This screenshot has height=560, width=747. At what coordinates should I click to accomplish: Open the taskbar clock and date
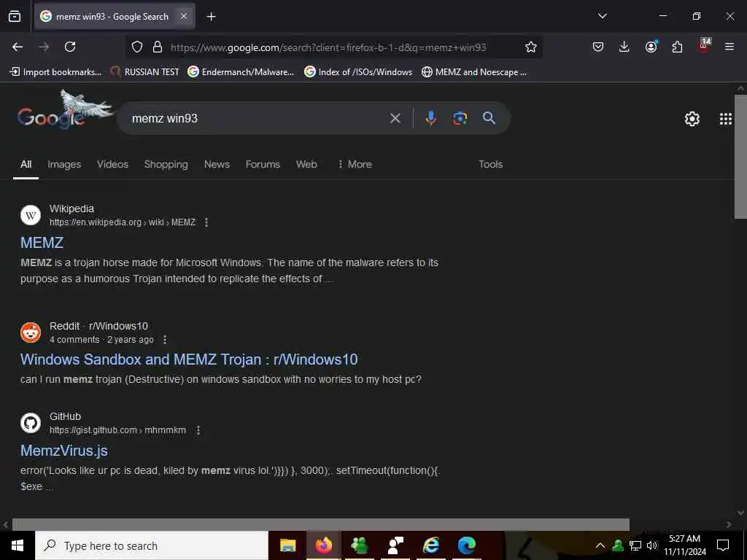684,545
